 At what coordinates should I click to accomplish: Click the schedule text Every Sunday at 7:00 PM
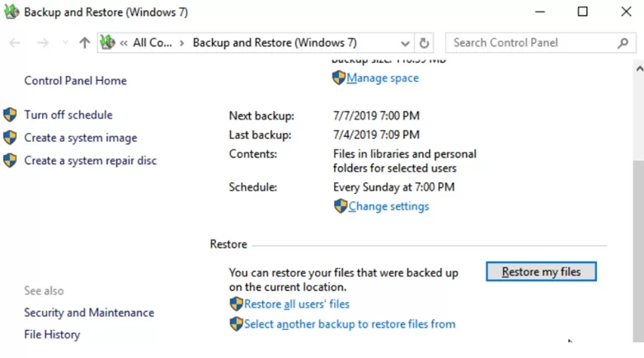(394, 187)
